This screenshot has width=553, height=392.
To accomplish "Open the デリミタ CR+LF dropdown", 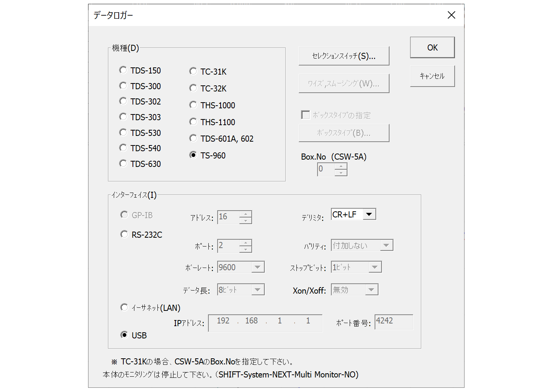I will coord(369,214).
